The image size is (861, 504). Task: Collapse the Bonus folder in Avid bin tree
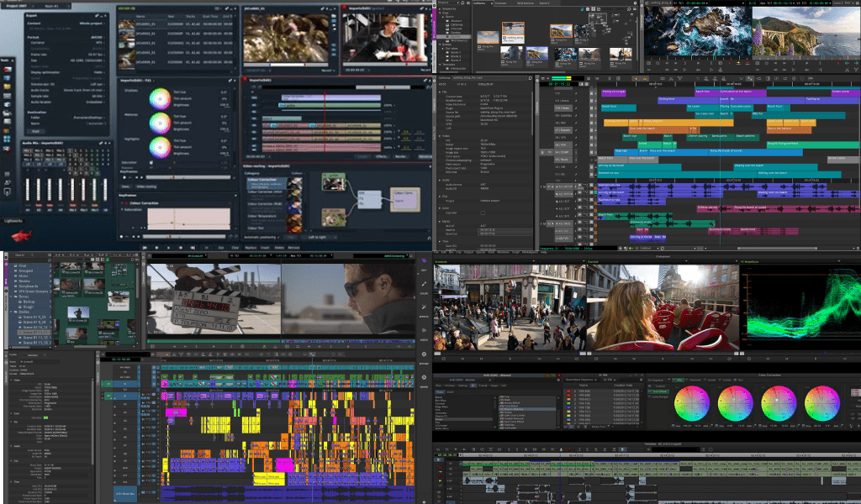pyautogui.click(x=11, y=297)
